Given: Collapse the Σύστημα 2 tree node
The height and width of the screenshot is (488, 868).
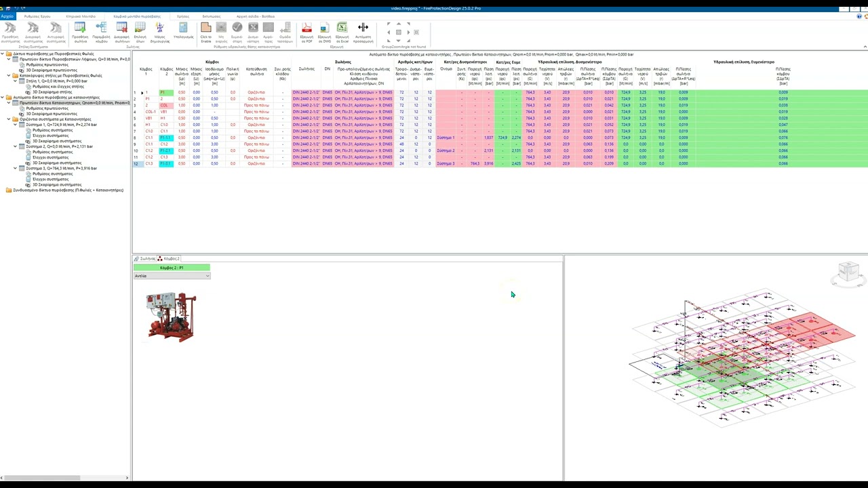Looking at the screenshot, I should coord(15,146).
